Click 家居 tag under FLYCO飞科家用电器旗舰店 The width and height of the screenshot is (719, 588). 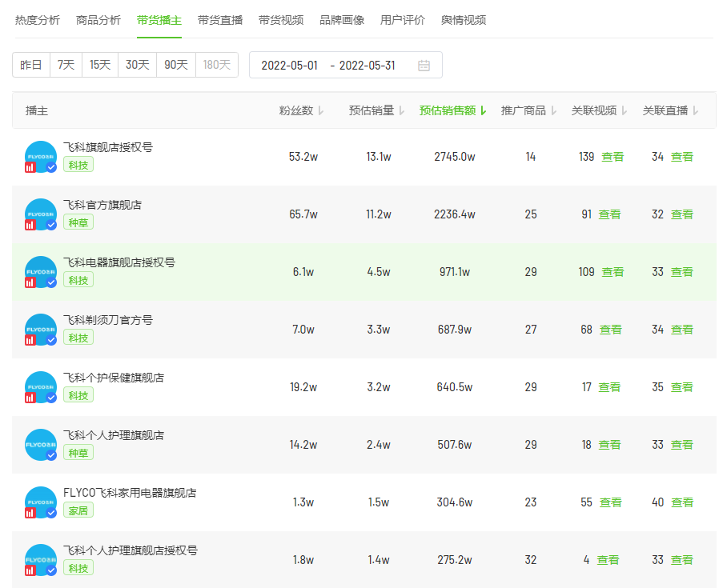pyautogui.click(x=78, y=510)
